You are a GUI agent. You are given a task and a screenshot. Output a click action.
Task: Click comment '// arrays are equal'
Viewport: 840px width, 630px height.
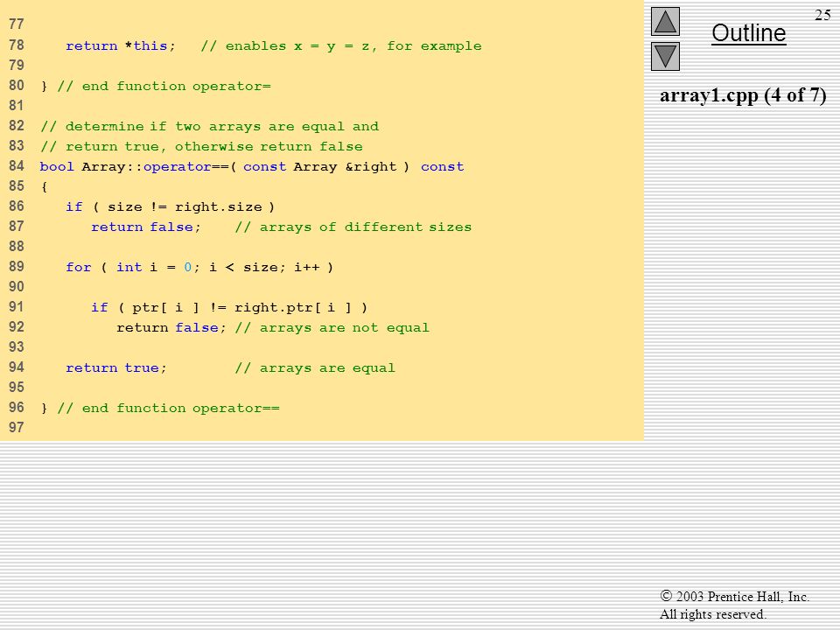click(315, 368)
